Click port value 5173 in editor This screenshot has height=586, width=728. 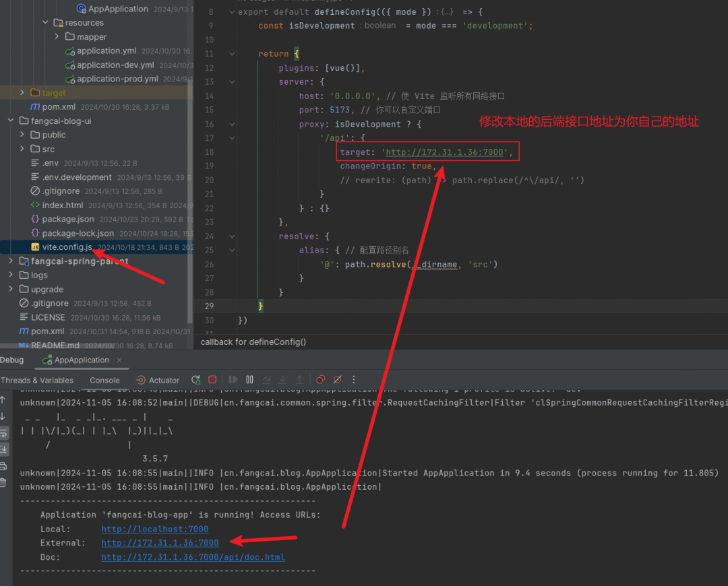[x=339, y=110]
